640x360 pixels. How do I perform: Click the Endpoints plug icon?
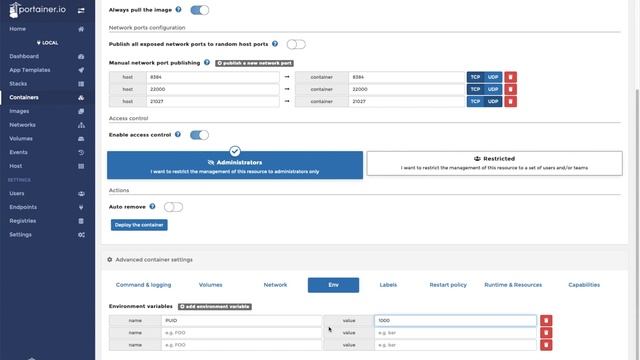81,207
